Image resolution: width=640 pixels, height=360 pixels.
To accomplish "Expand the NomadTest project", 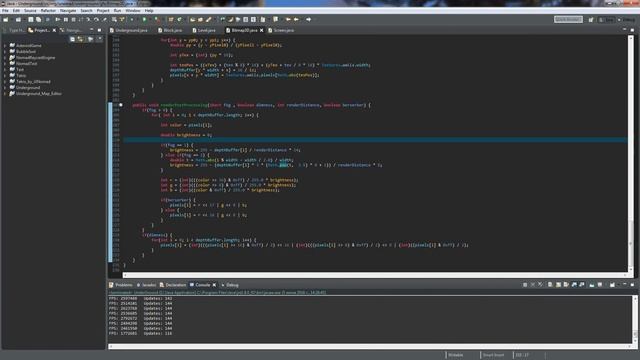I will (5, 64).
